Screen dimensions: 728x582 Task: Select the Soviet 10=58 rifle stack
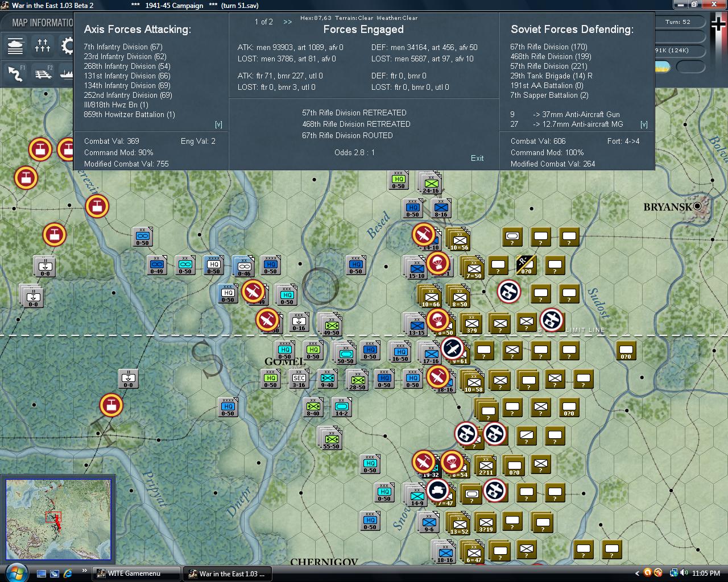[x=473, y=382]
